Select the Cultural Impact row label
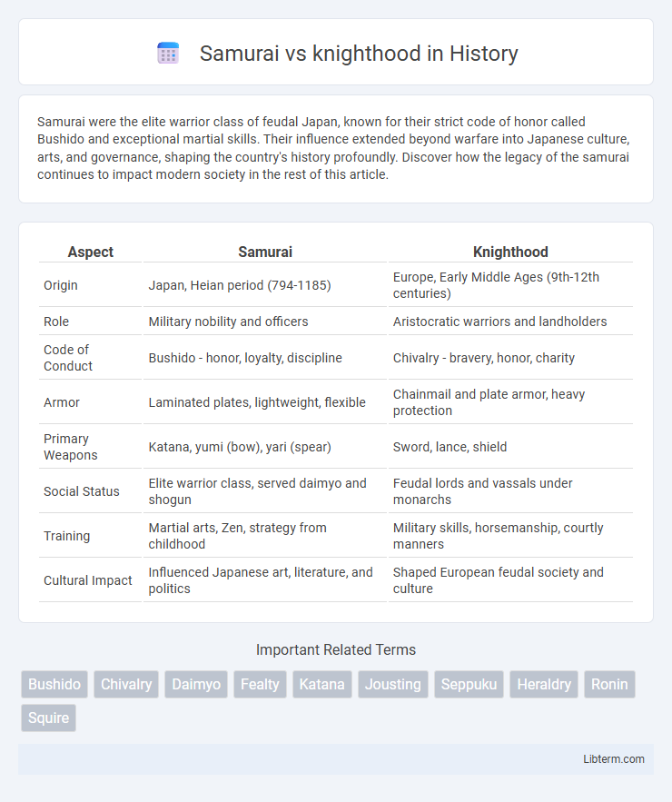 point(88,580)
